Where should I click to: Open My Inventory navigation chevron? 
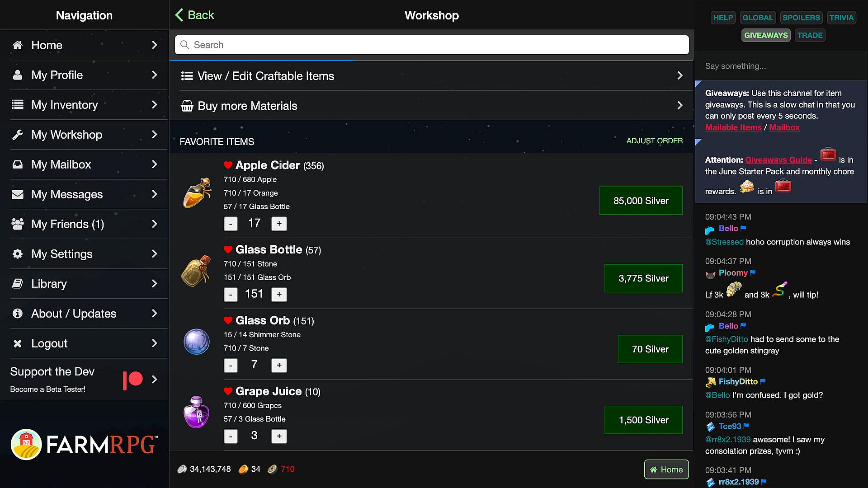154,105
